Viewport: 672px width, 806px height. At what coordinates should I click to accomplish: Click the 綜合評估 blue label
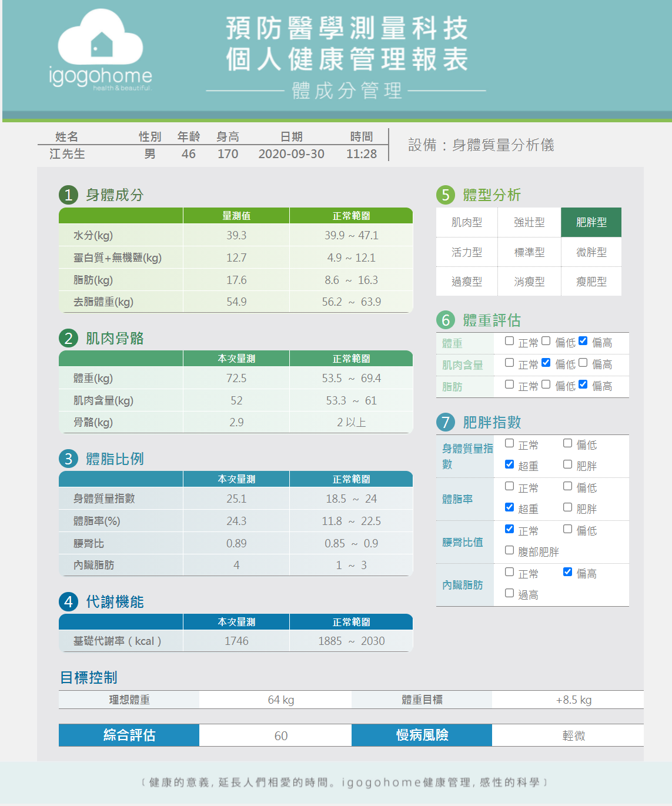pos(129,735)
